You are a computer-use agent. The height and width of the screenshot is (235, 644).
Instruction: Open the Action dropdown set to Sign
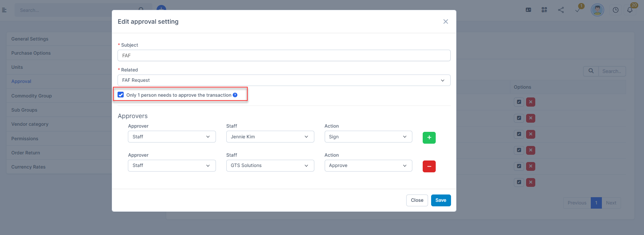[368, 137]
